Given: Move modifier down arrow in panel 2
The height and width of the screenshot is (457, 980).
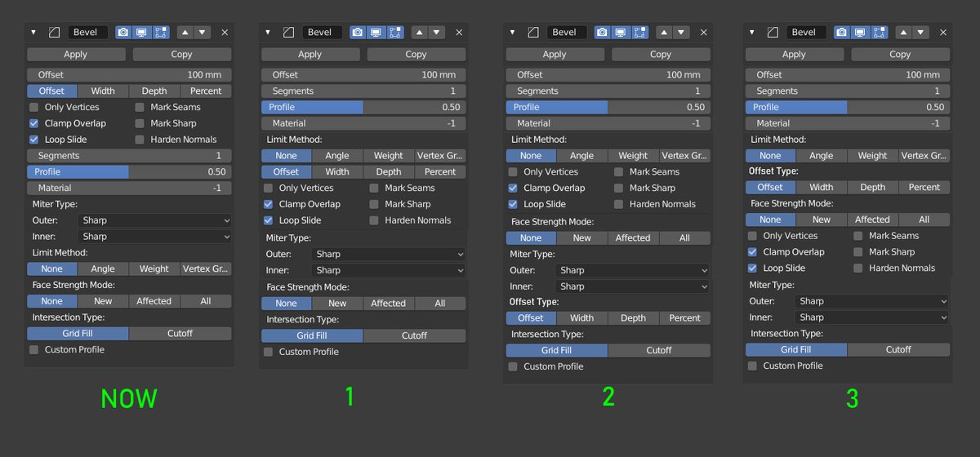Looking at the screenshot, I should pos(680,33).
